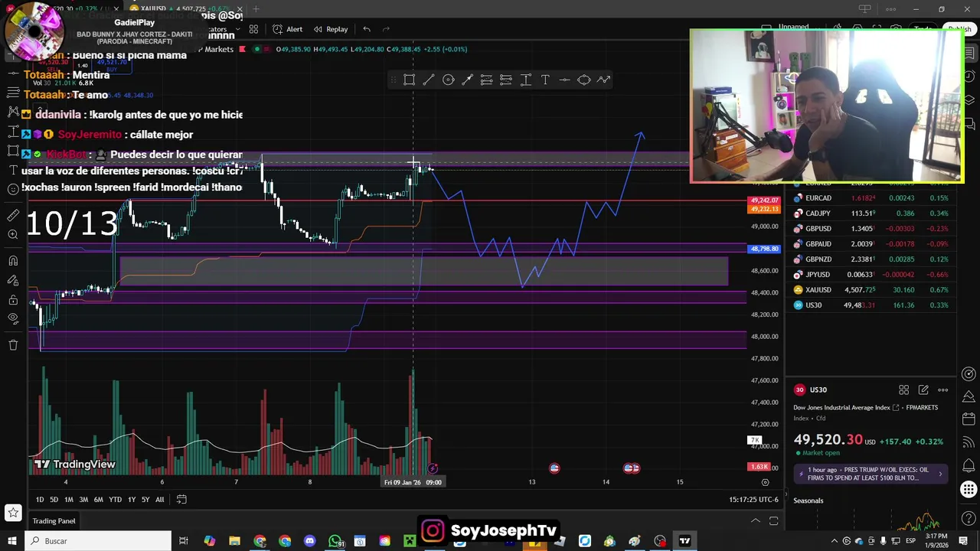This screenshot has height=551, width=980.
Task: Select the rectangle drawing tool in the floating toolbar
Action: click(410, 80)
